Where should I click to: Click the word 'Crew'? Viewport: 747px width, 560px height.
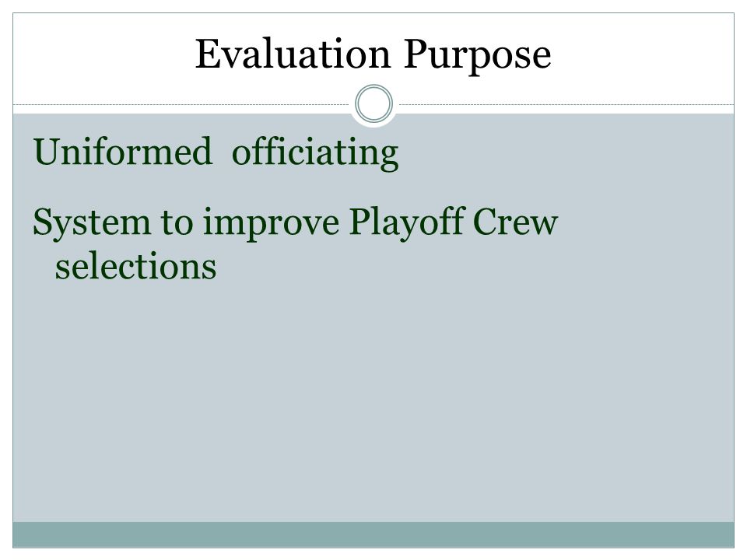(515, 222)
